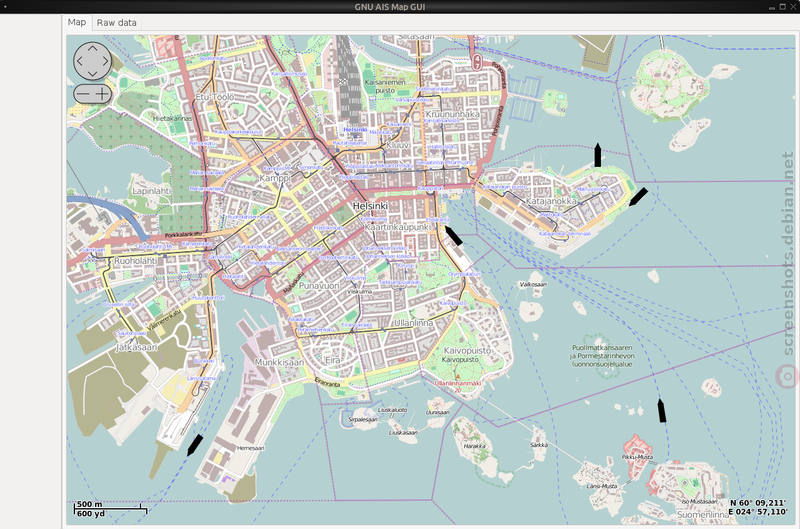Click the Porkkalankatu street label
800x529 pixels.
click(x=184, y=235)
